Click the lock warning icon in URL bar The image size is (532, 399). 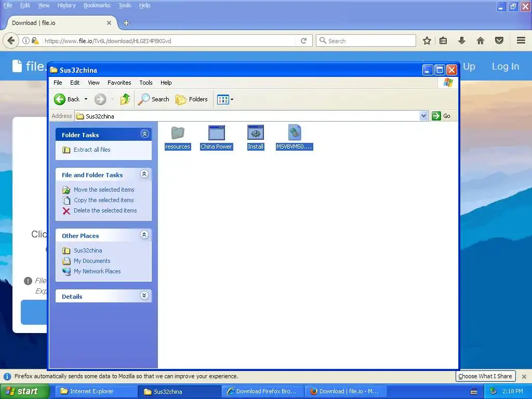[35, 41]
